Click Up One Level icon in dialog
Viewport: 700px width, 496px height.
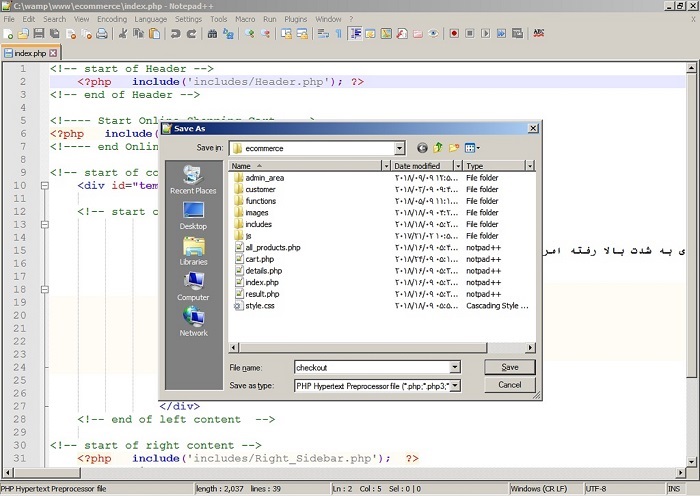[438, 148]
